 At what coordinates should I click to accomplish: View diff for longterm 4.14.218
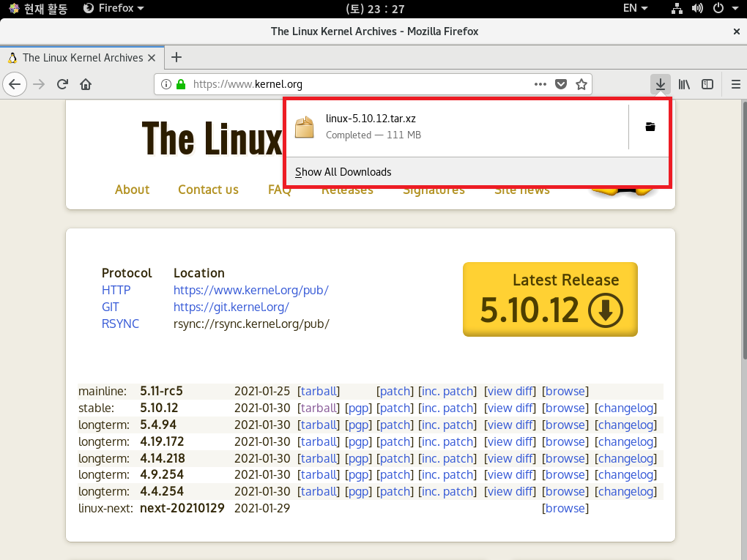pos(510,458)
